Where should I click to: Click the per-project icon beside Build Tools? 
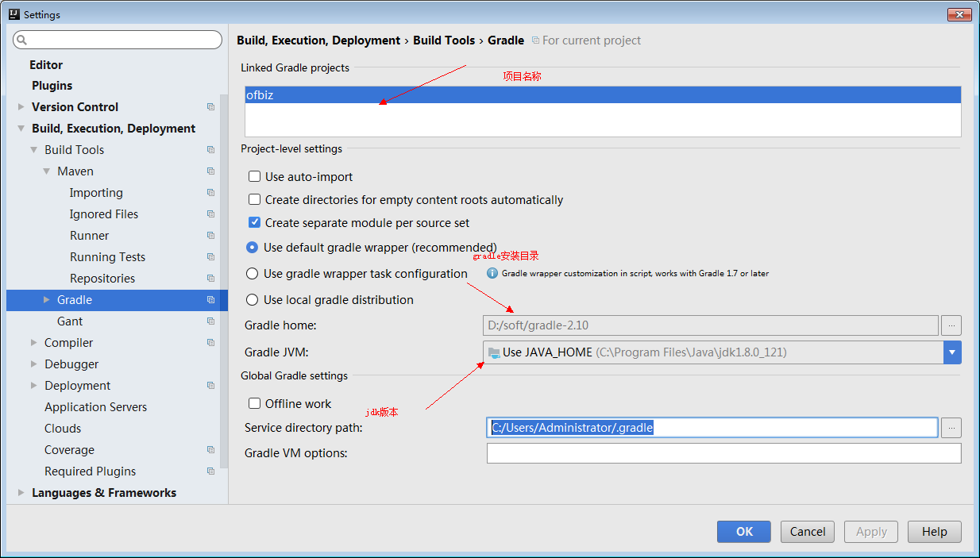tap(210, 150)
